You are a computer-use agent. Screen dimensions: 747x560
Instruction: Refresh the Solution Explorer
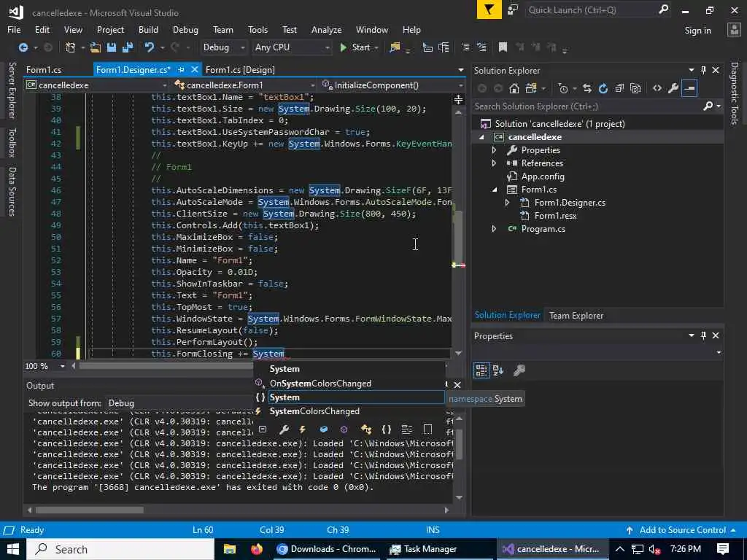(603, 88)
